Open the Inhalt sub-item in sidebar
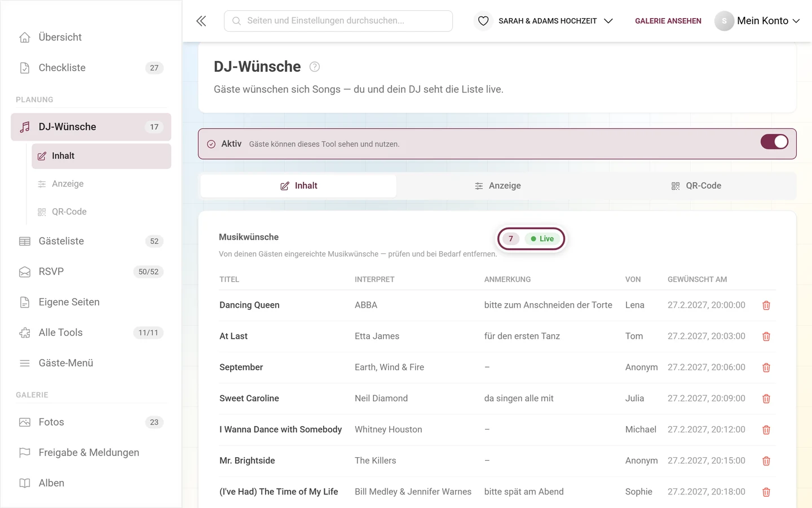Image resolution: width=812 pixels, height=508 pixels. click(101, 156)
